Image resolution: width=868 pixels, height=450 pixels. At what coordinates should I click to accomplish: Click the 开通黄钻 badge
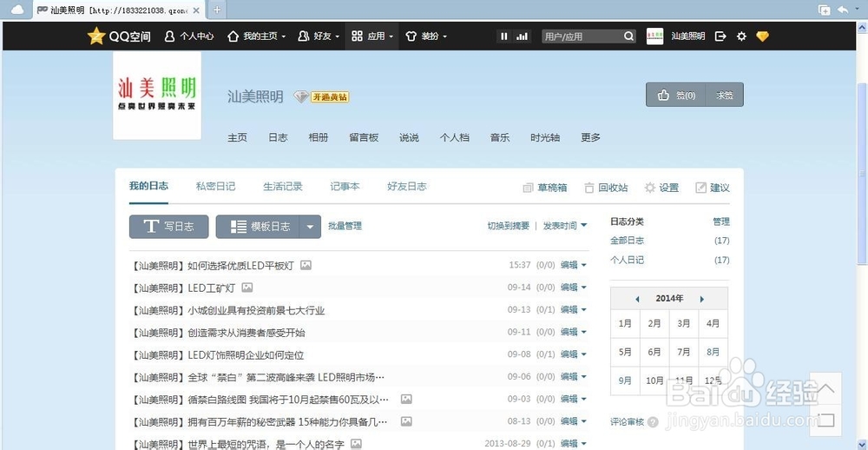point(329,97)
